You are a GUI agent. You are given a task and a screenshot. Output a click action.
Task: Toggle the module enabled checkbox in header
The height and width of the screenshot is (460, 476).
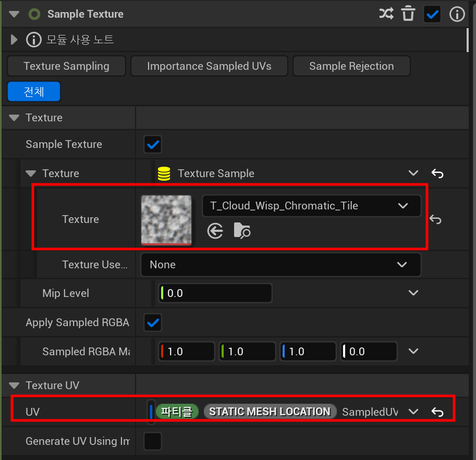432,14
